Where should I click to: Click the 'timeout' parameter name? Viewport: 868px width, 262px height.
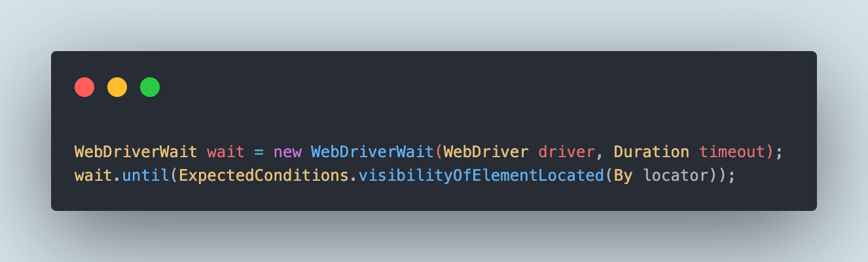[x=732, y=152]
